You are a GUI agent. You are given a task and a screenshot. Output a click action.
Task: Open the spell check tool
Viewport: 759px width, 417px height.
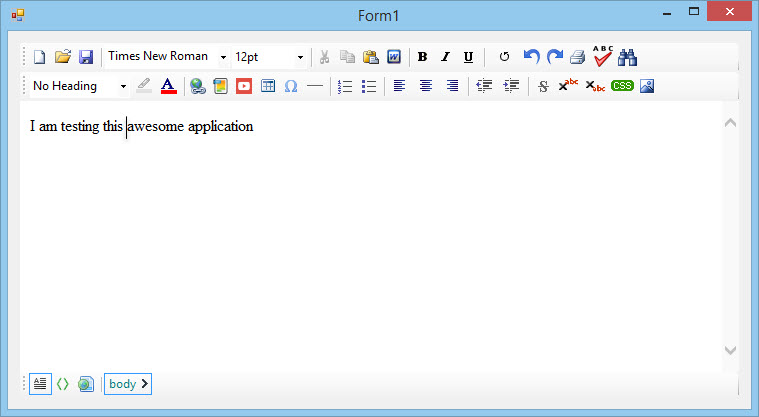603,56
